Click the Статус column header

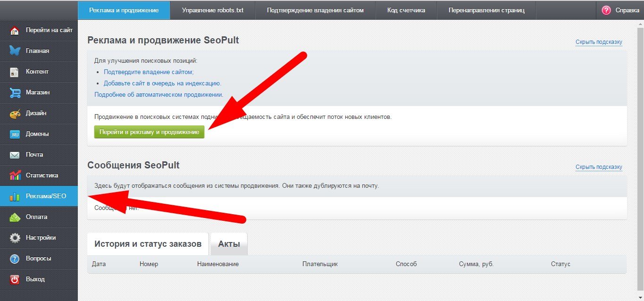coord(560,264)
